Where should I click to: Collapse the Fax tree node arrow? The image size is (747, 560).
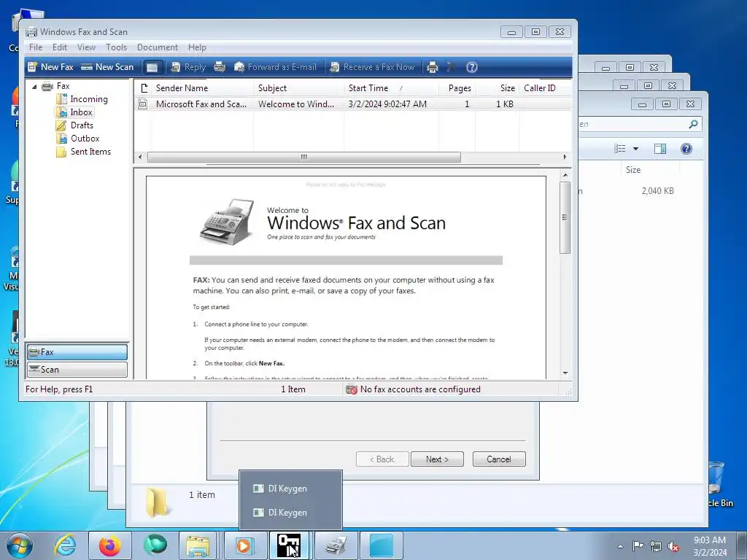34,87
